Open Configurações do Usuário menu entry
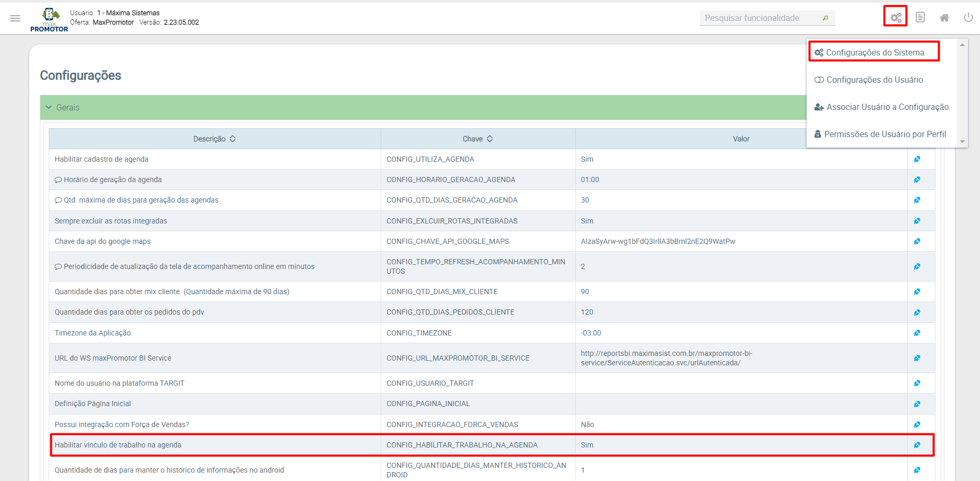 coord(874,80)
